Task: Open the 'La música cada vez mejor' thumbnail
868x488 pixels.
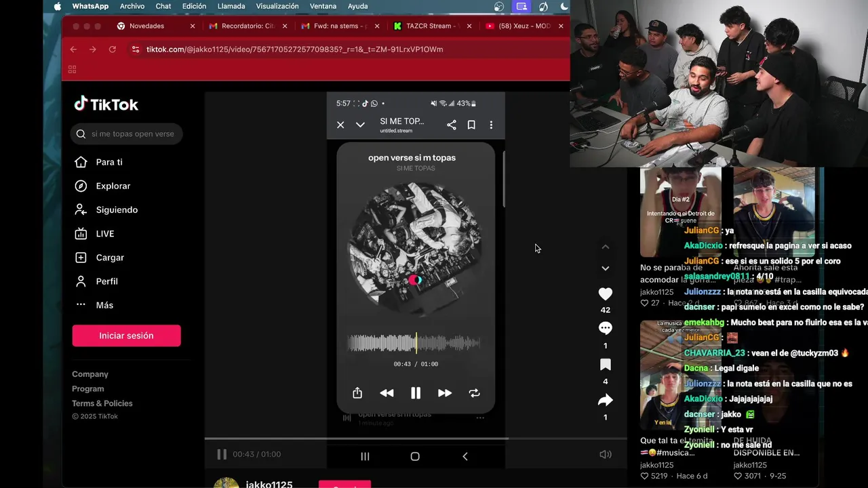Action: pos(681,375)
